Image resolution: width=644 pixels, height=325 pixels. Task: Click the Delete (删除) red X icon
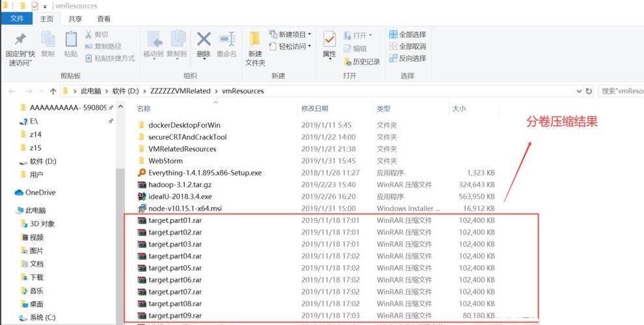point(204,40)
